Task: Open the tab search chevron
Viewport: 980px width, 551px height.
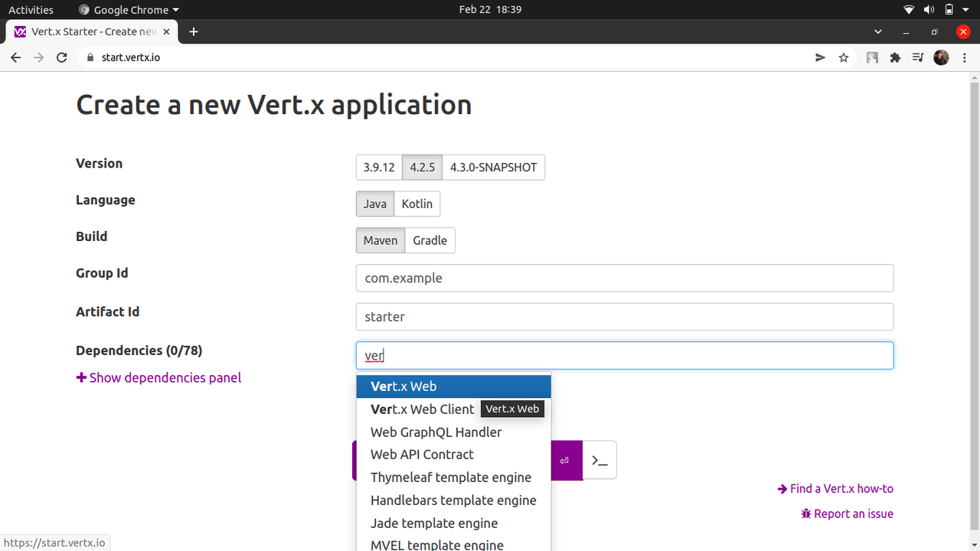Action: (877, 31)
